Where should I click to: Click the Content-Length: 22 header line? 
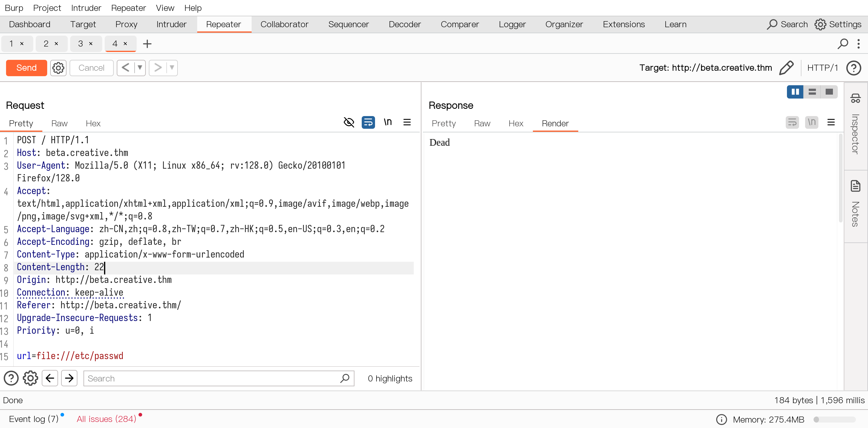click(214, 267)
